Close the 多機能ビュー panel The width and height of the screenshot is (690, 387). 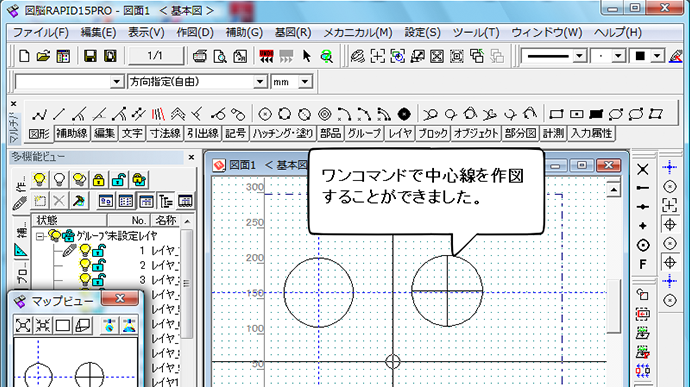[191, 157]
